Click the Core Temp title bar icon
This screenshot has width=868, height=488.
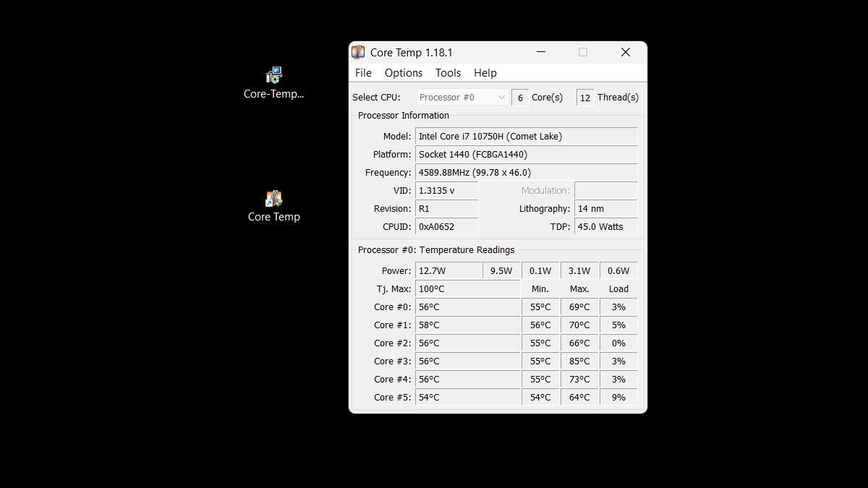pos(358,52)
